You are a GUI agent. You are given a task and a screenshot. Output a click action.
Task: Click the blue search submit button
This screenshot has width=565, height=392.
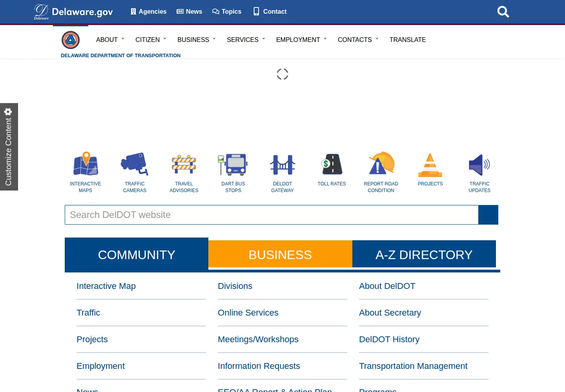488,215
